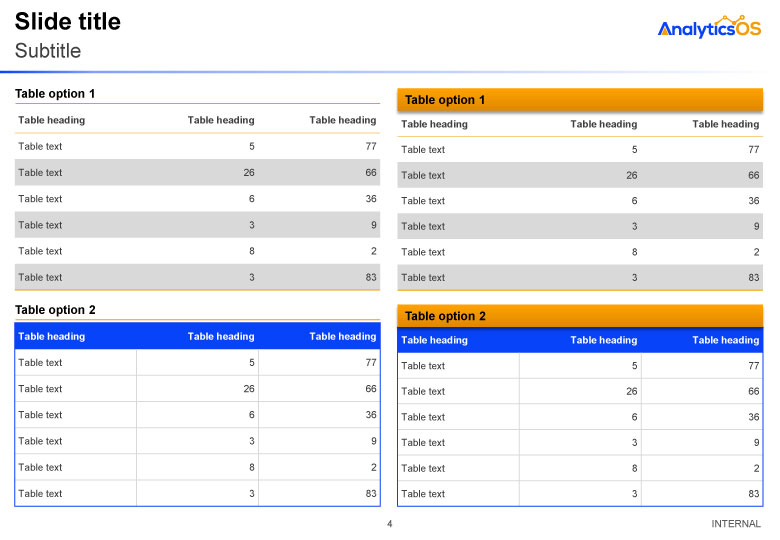This screenshot has height=540, width=780.
Task: Click value 9 in orange-banner Table option 2
Action: (757, 443)
